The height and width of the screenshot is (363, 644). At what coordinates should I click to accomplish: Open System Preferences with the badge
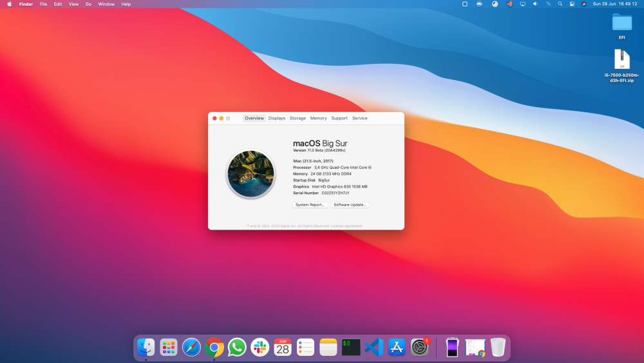point(420,348)
